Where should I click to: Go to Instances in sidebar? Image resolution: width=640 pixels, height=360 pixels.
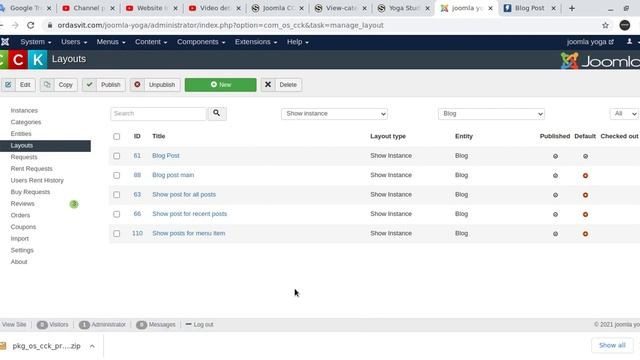24,111
